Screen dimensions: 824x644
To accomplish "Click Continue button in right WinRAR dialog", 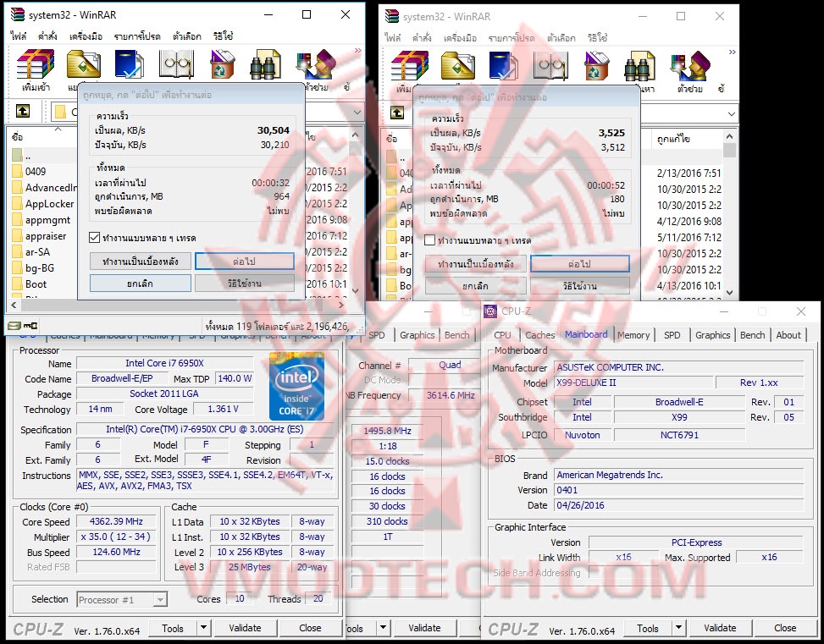I will coord(579,264).
